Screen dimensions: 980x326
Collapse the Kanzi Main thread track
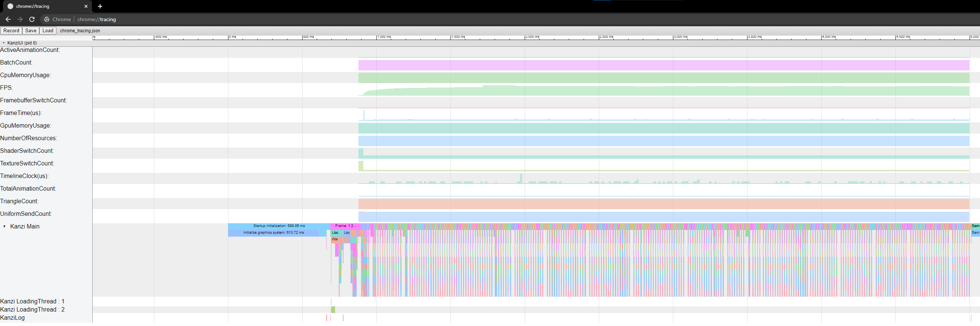(4, 227)
